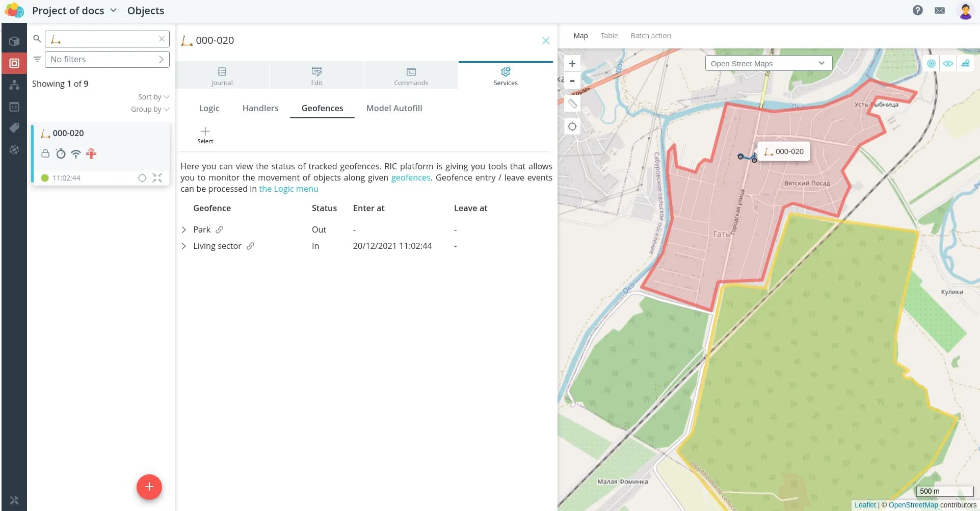Switch to the Handlers tab
The height and width of the screenshot is (511, 980).
[x=260, y=108]
